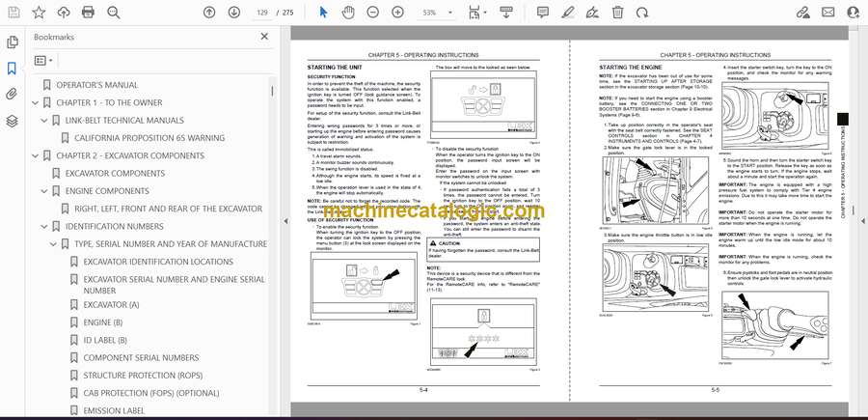Collapse the LINK-BELT TECHNICAL MANUALS node
This screenshot has width=868, height=420.
pyautogui.click(x=44, y=121)
